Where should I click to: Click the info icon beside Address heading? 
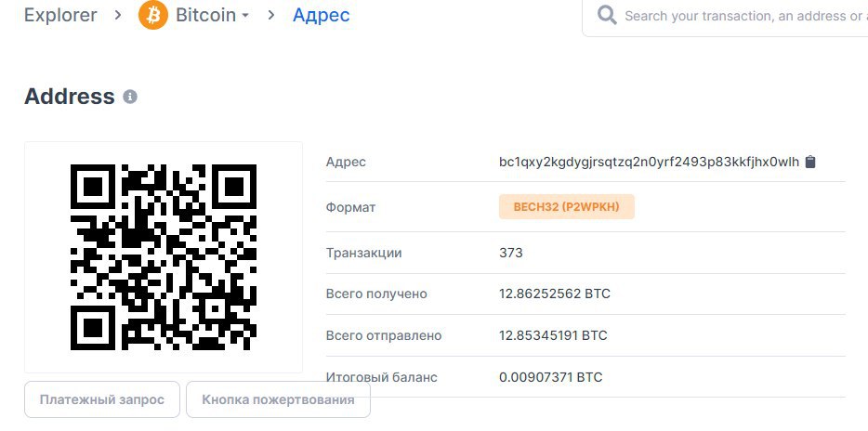pos(130,97)
